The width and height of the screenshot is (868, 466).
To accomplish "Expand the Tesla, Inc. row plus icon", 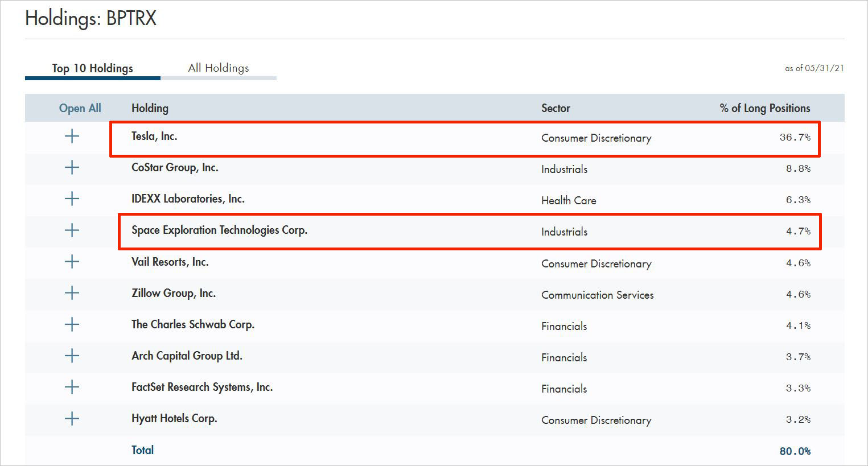I will pos(72,136).
